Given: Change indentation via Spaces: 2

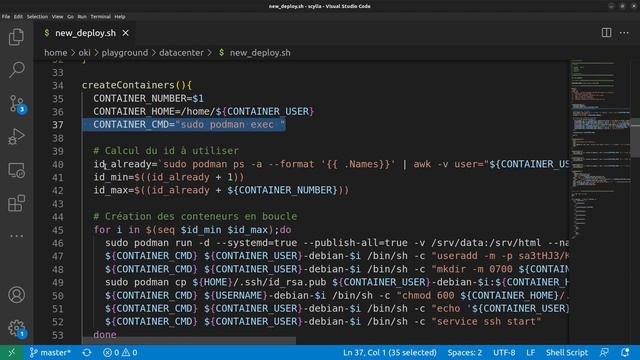Looking at the screenshot, I should [x=464, y=353].
